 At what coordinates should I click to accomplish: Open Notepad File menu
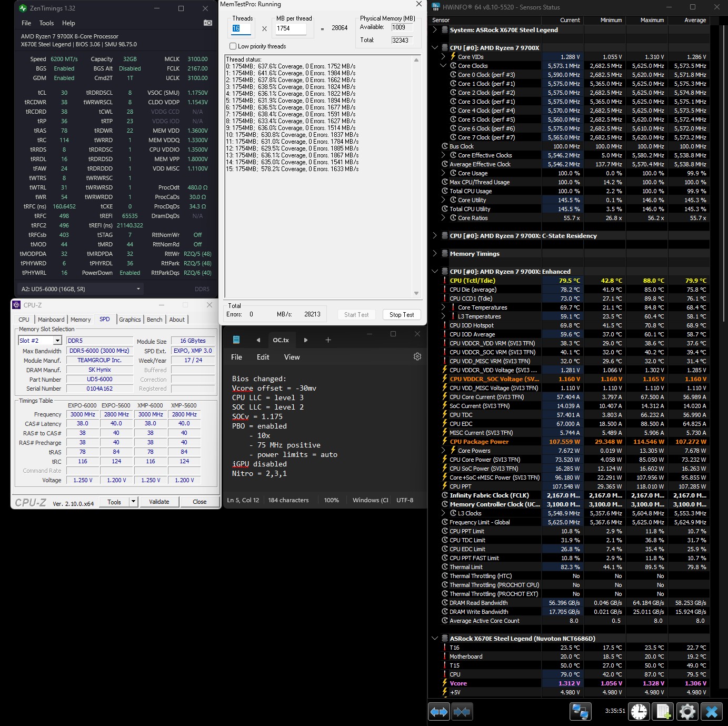click(237, 357)
